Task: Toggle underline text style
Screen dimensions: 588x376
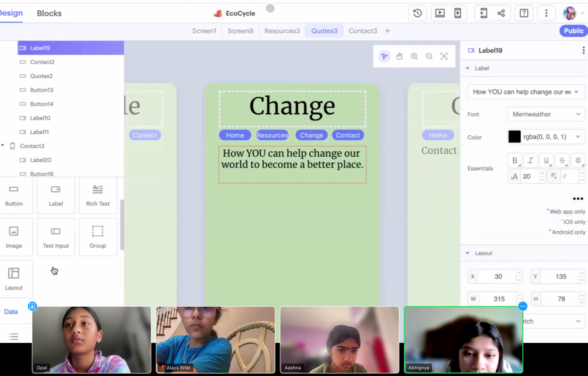Action: click(546, 161)
